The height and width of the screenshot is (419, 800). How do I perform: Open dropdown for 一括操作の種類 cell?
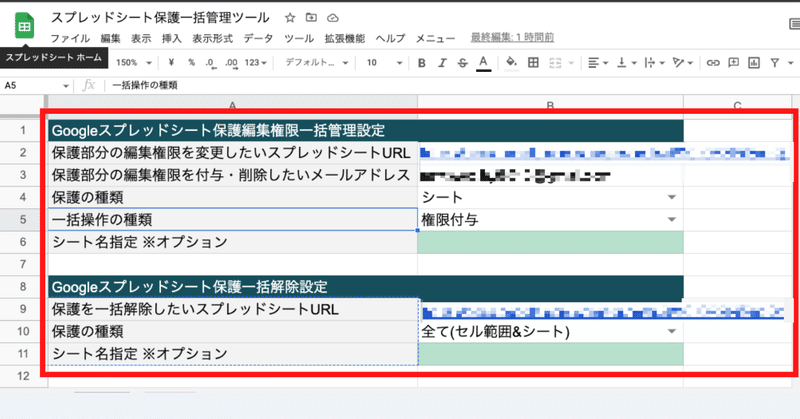[x=671, y=219]
